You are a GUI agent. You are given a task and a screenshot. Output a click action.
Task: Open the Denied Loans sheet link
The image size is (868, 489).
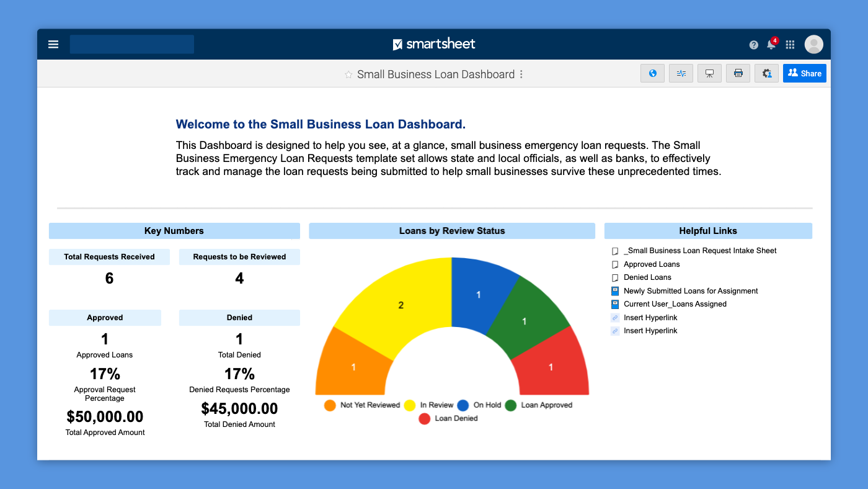(647, 277)
